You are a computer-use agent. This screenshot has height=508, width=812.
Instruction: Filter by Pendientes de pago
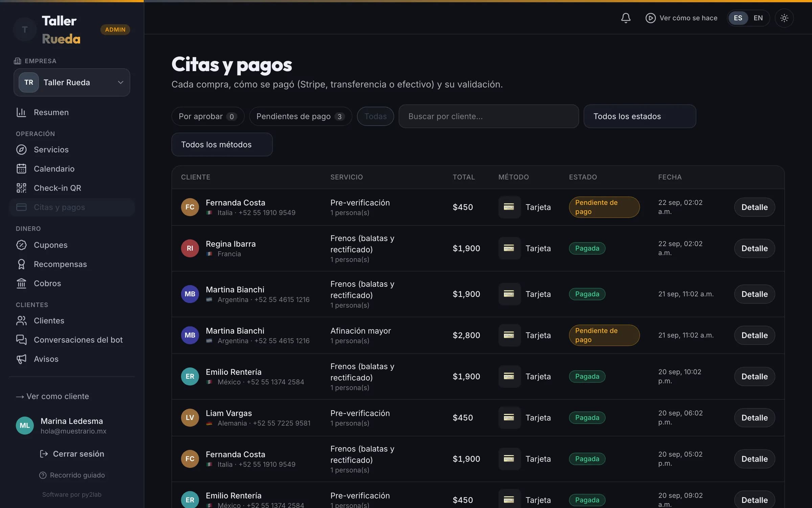point(300,116)
